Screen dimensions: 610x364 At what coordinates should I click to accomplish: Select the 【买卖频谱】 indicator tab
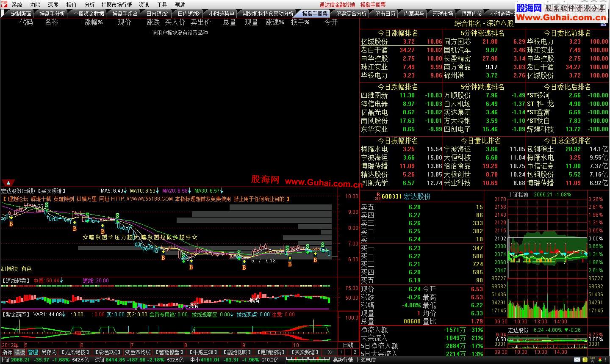click(x=305, y=352)
